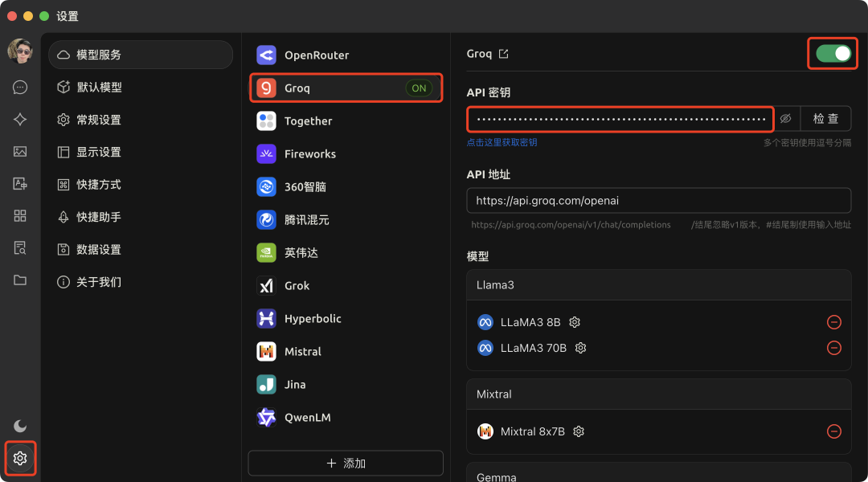Remove LLaMA3 70B model
Viewport: 868px width, 482px height.
[x=833, y=348]
